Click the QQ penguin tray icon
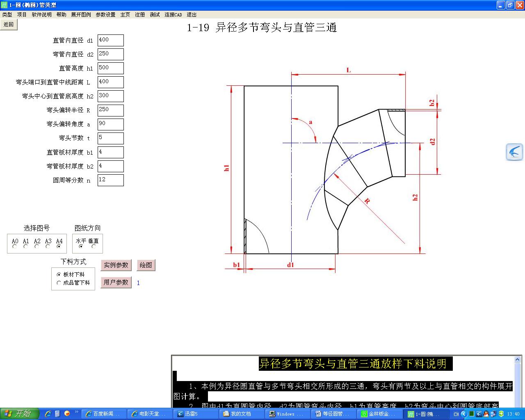The height and width of the screenshot is (420, 525). (486, 414)
